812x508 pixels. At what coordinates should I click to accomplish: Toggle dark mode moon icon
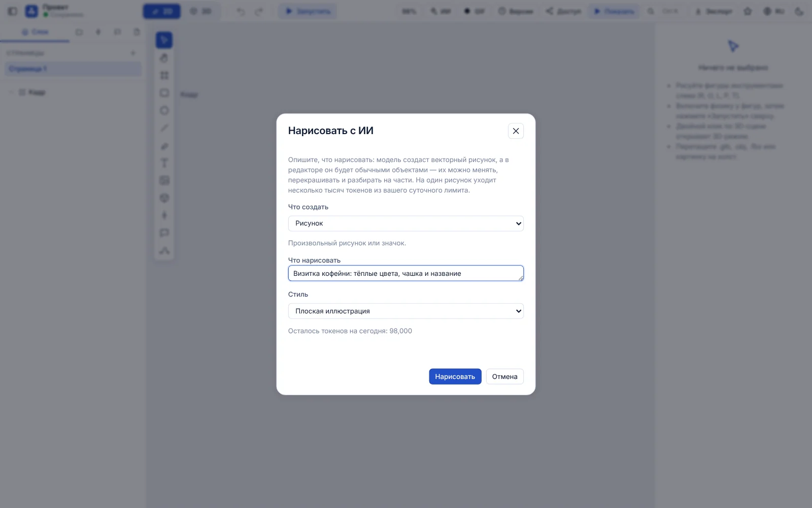(799, 11)
